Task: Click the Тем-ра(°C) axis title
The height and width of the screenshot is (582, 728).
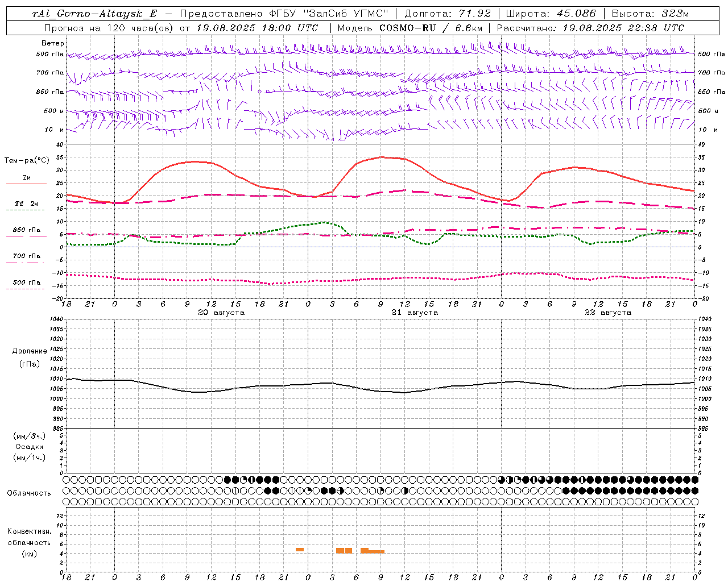Action: click(x=27, y=161)
